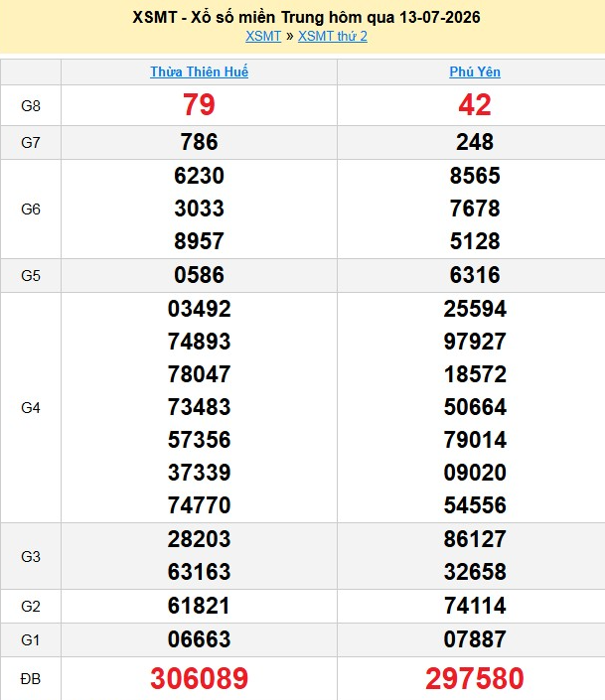The height and width of the screenshot is (700, 605).
Task: Select G6 number 8957
Action: click(x=199, y=241)
